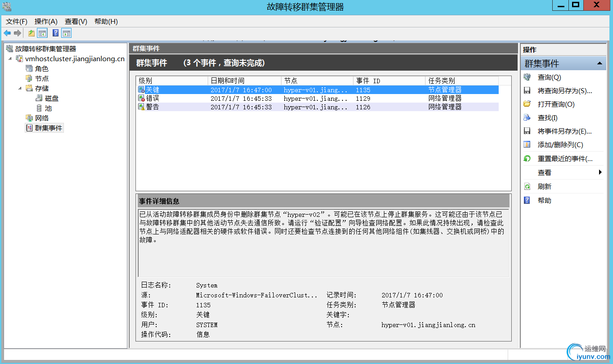Select 群集事件 in the tree

point(49,128)
